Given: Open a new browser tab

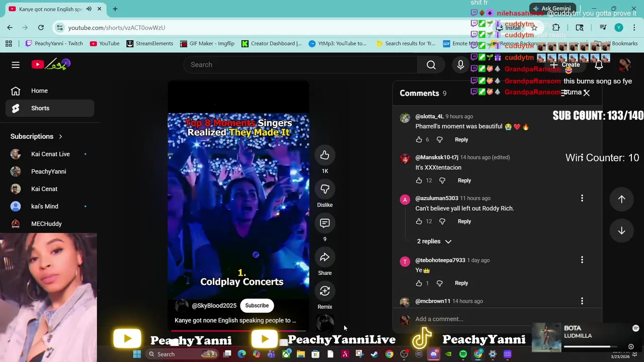Looking at the screenshot, I should (x=115, y=9).
